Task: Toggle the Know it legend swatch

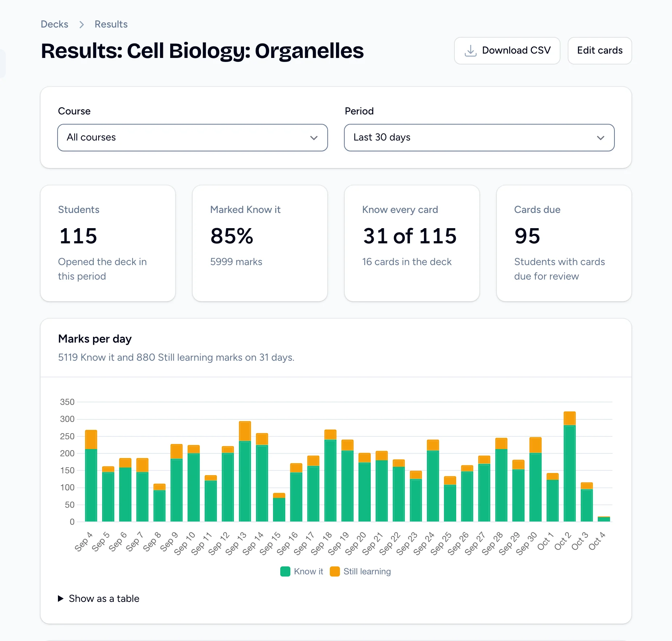Action: (285, 571)
